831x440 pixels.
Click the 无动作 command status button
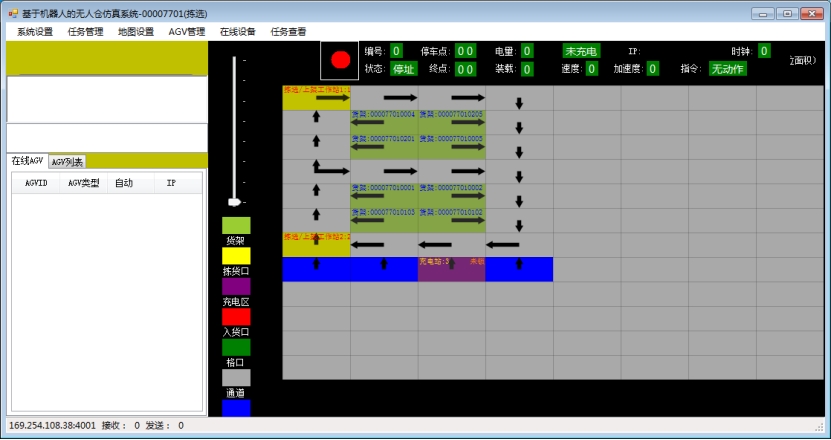[x=727, y=69]
